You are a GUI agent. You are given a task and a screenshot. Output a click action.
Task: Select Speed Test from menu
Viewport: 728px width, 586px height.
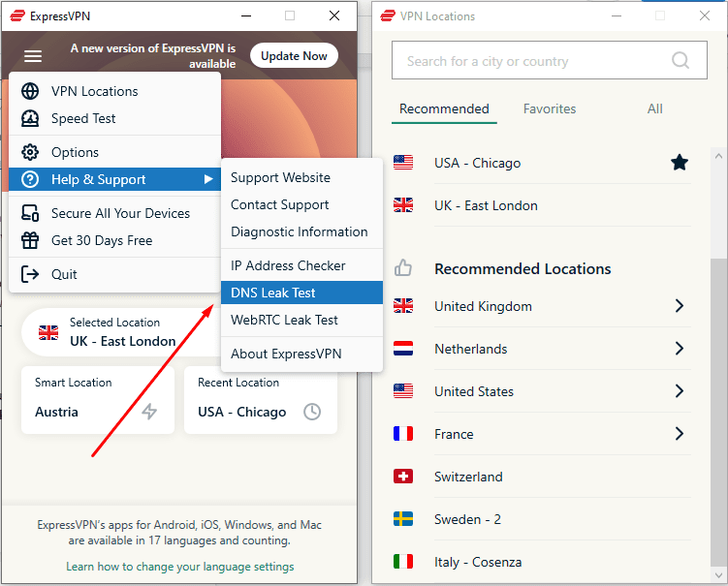tap(114, 118)
